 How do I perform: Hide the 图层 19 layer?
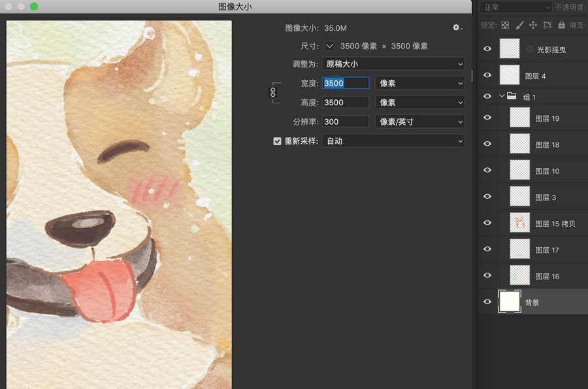pyautogui.click(x=487, y=118)
